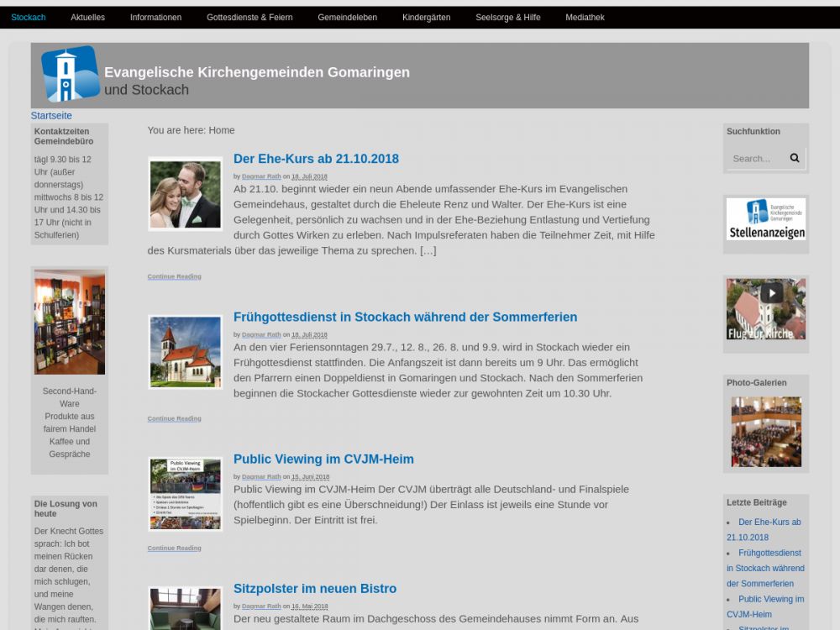Click Continue Reading under the Frühgottesdienst article
This screenshot has height=630, width=840.
(x=174, y=418)
